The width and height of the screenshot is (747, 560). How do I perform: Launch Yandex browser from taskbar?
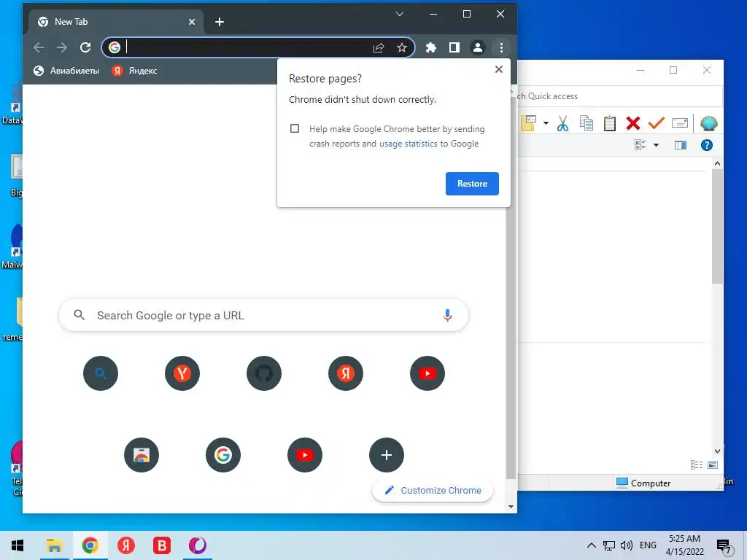[126, 545]
